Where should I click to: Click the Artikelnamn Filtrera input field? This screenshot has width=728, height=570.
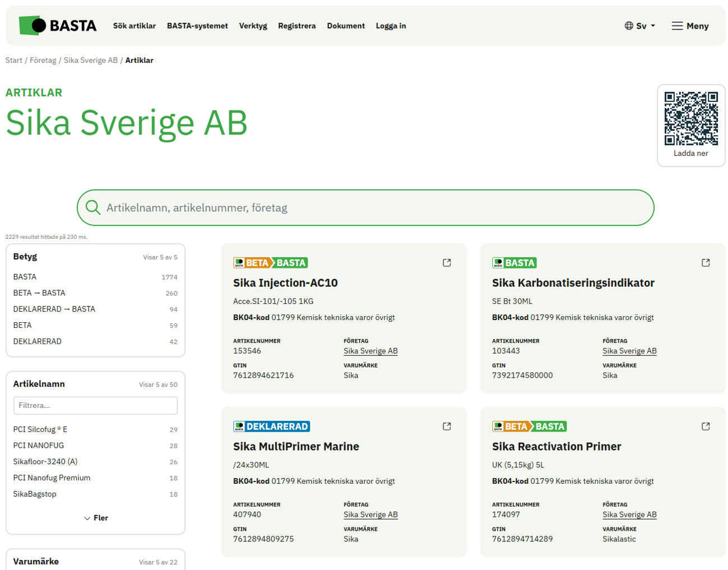(x=95, y=405)
